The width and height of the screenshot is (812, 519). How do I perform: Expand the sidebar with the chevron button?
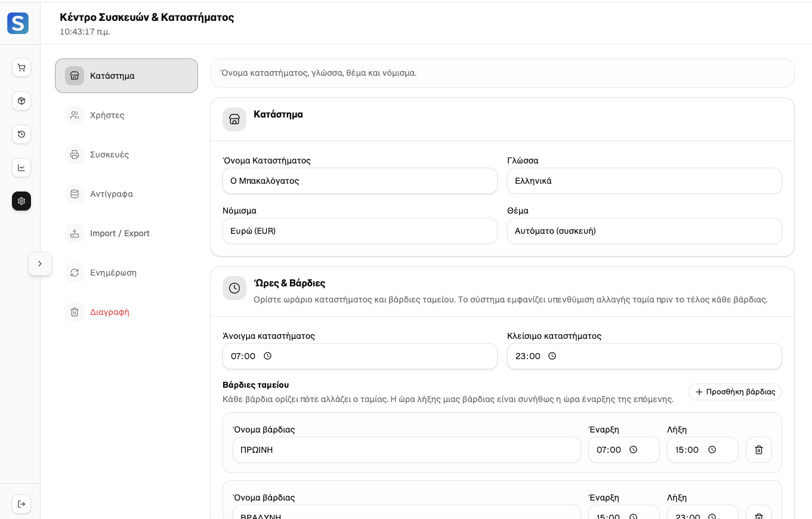[x=40, y=264]
